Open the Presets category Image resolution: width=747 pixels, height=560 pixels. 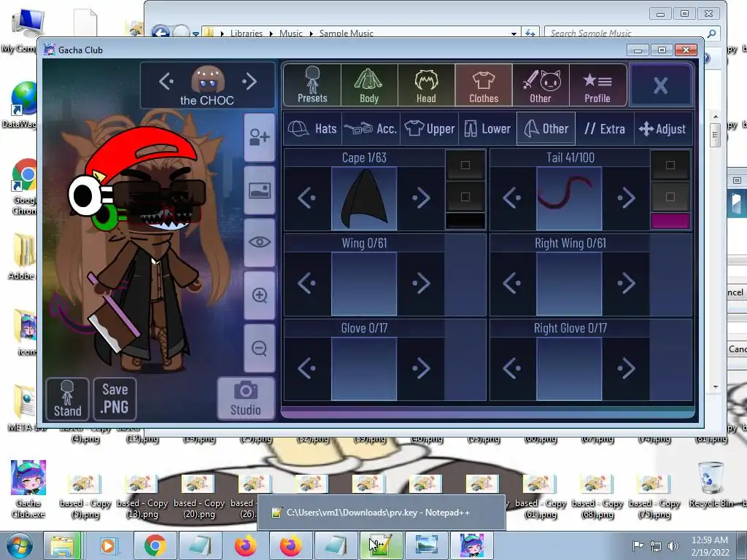[x=312, y=85]
